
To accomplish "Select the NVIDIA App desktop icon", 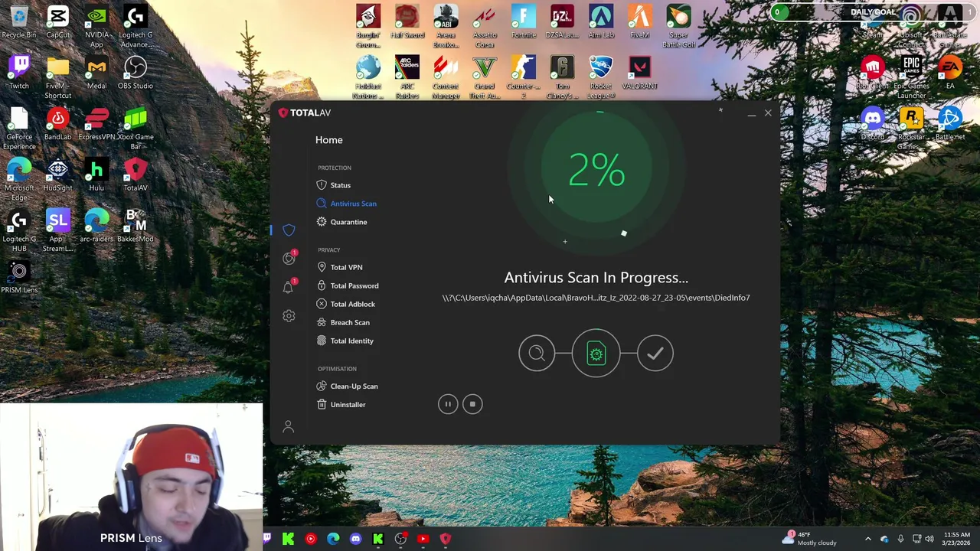I will tap(96, 27).
